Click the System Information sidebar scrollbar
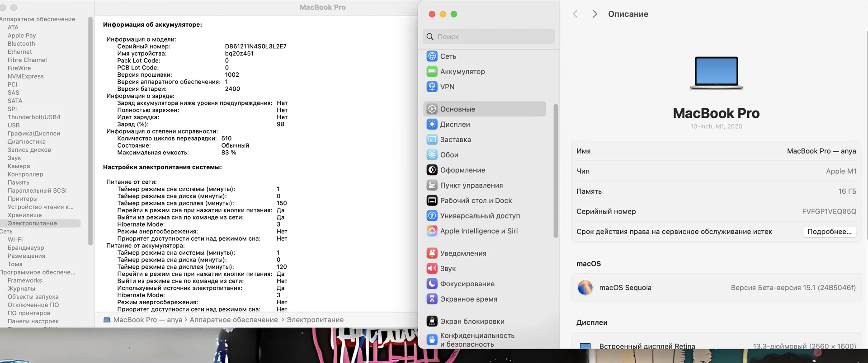The height and width of the screenshot is (363, 868). click(x=90, y=131)
